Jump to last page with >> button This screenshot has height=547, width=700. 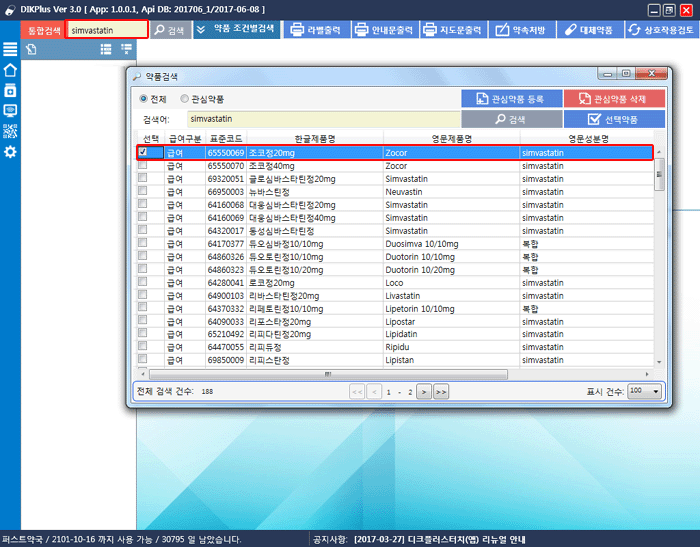point(441,392)
